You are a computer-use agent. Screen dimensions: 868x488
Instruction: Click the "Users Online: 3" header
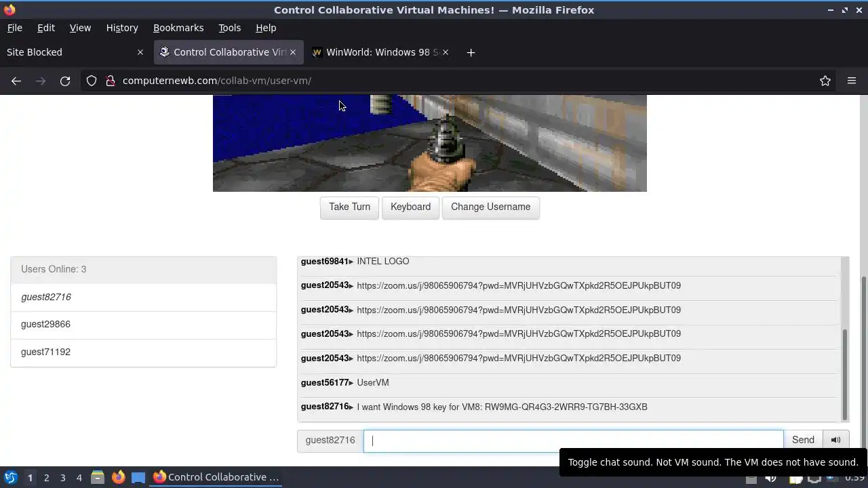143,269
